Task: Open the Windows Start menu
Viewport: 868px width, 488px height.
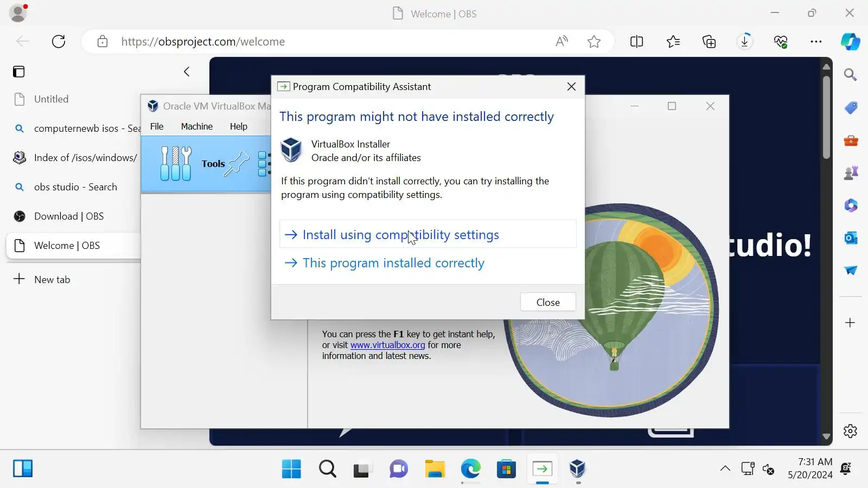Action: click(x=291, y=468)
